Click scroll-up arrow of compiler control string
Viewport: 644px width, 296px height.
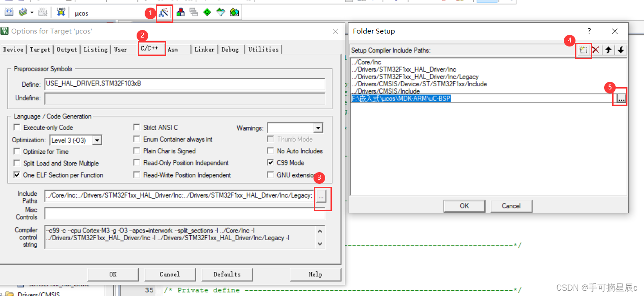click(x=320, y=232)
